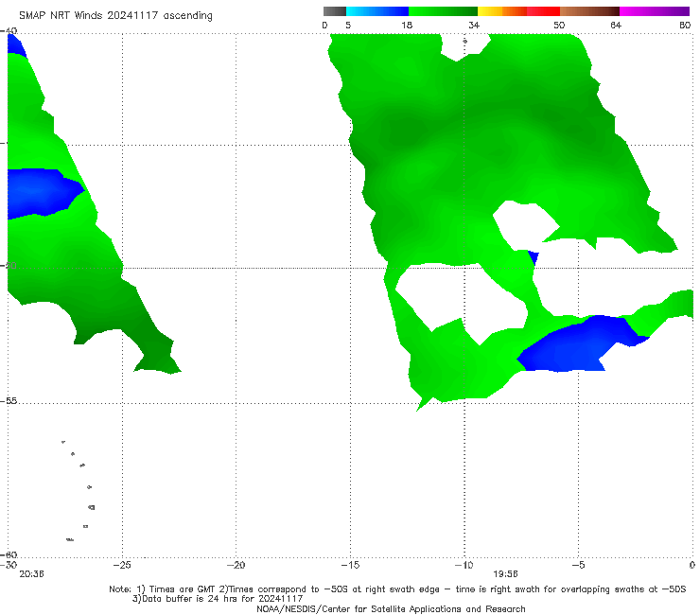
Task: Click the note "3)Data buffer is 24 hrs for 20241117"
Action: coord(218,599)
